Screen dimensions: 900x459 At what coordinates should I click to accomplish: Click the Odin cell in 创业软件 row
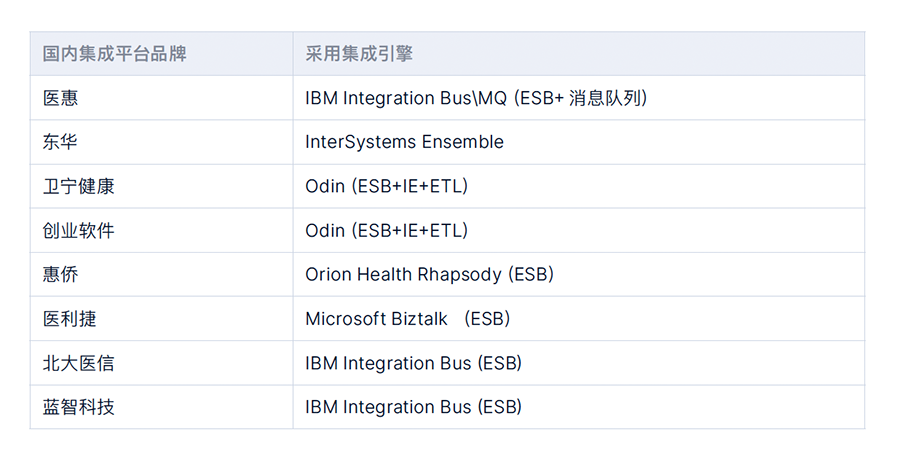[x=579, y=231]
